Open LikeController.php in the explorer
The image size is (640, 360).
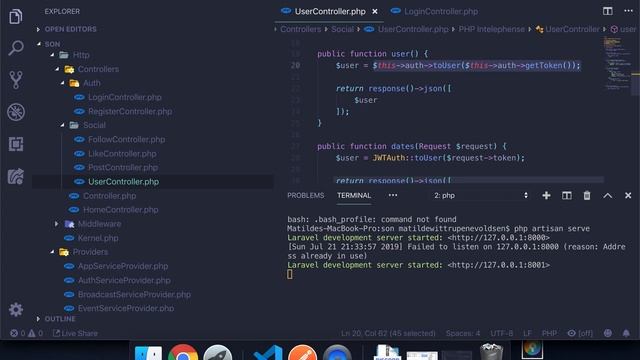click(x=122, y=153)
